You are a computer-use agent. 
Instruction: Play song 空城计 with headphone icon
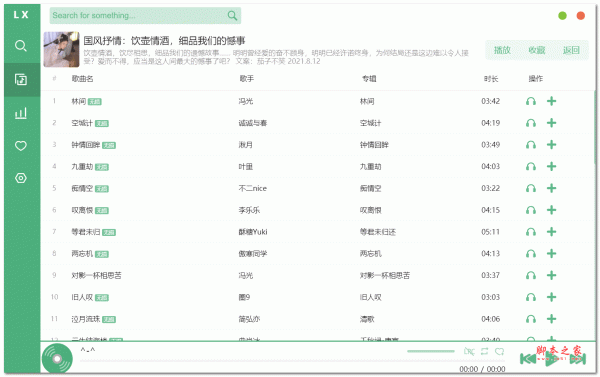tap(531, 123)
